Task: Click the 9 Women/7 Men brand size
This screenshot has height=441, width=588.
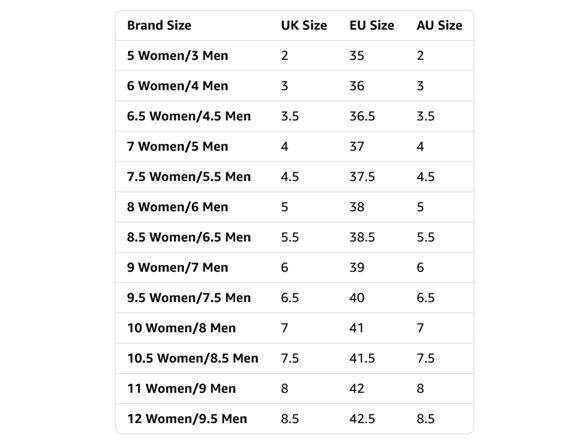Action: [177, 267]
